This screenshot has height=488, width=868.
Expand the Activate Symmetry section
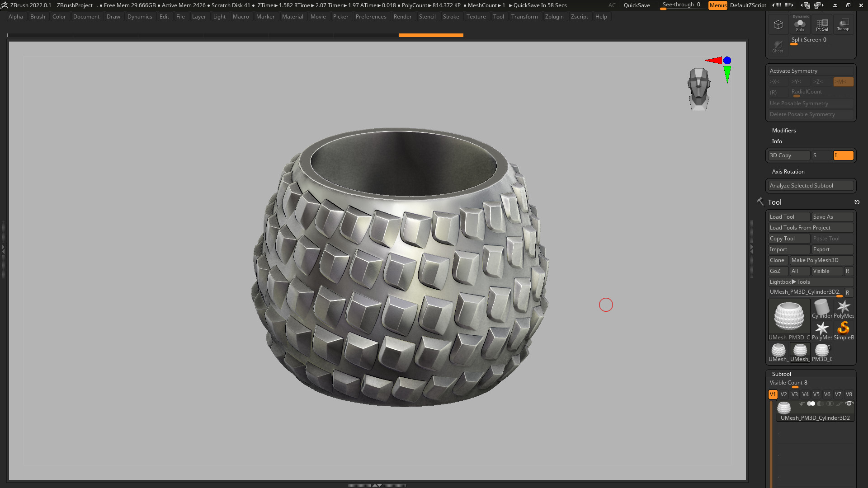[x=811, y=71]
